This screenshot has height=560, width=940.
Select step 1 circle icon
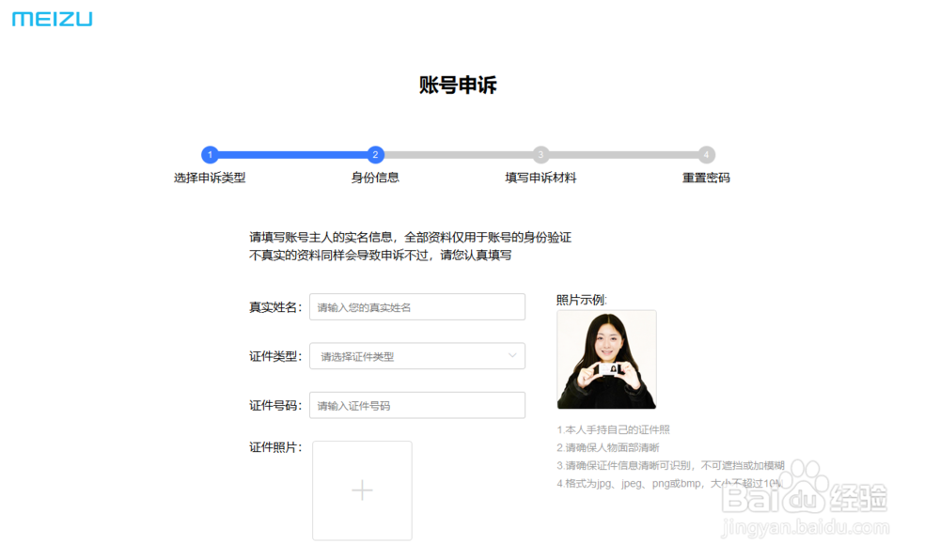pyautogui.click(x=210, y=155)
